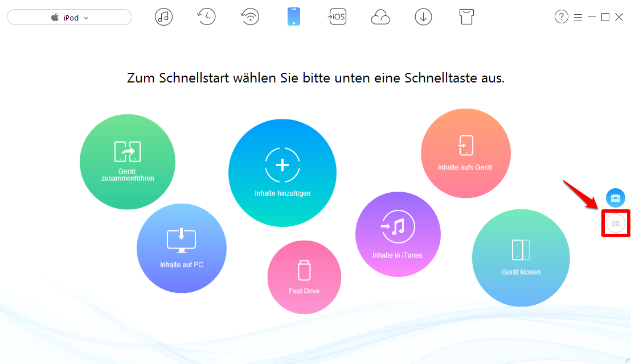
Task: Open the Media Downloader icon
Action: [423, 17]
